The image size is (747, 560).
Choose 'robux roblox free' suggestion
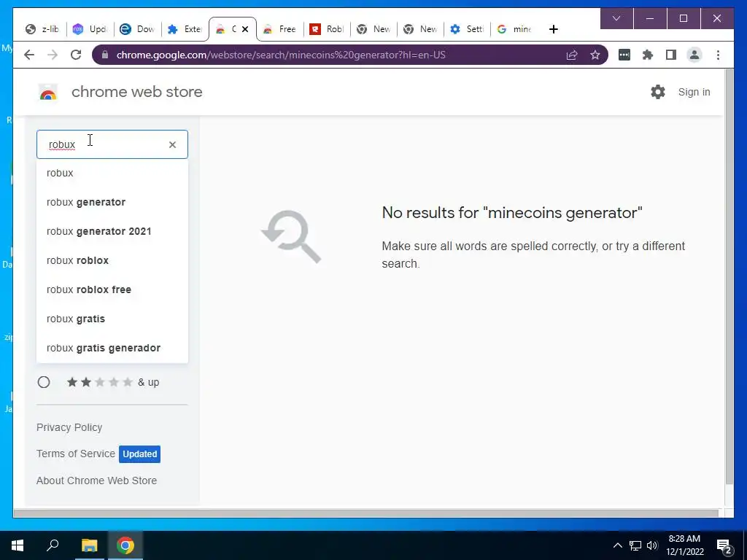[x=112, y=289]
